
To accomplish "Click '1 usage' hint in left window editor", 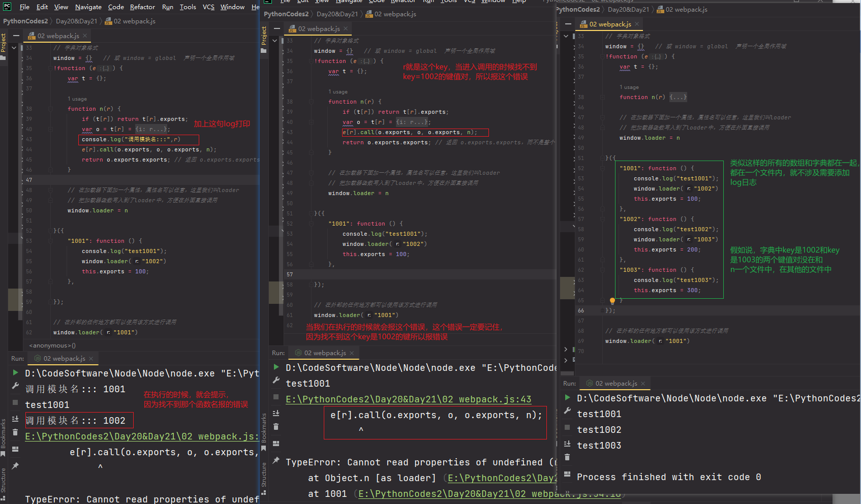I will 77,99.
